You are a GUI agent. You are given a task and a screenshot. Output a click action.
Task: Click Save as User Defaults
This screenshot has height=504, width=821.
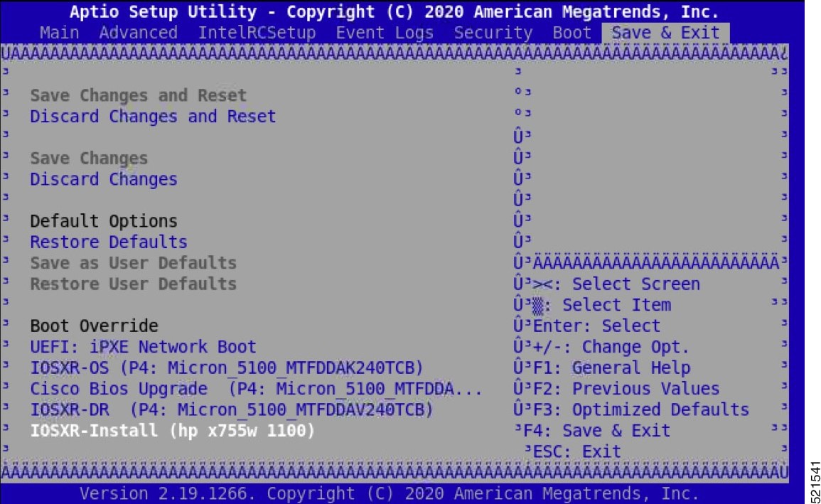click(133, 263)
